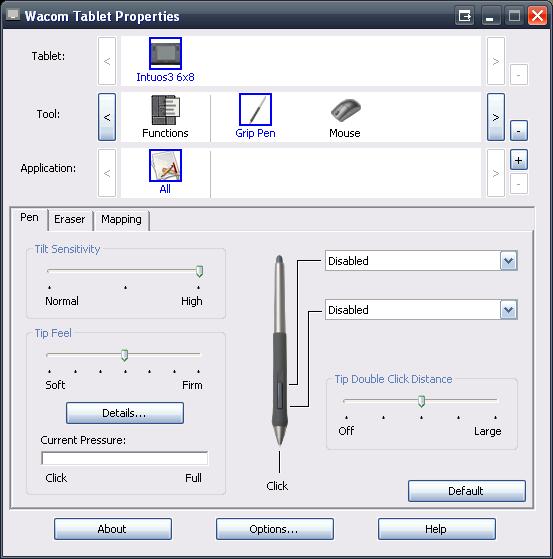The image size is (553, 559).
Task: Open the lower pen button Disabled dropdown
Action: click(421, 309)
